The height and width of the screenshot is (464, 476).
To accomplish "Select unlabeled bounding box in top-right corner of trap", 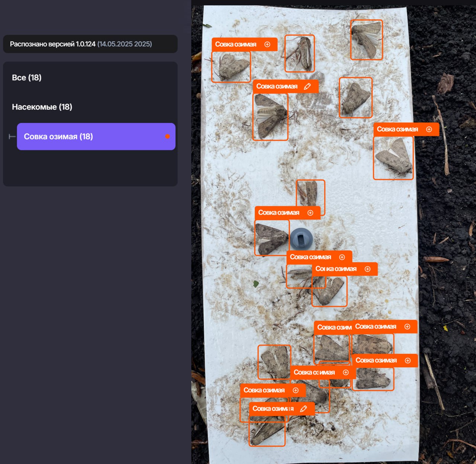I will point(366,40).
